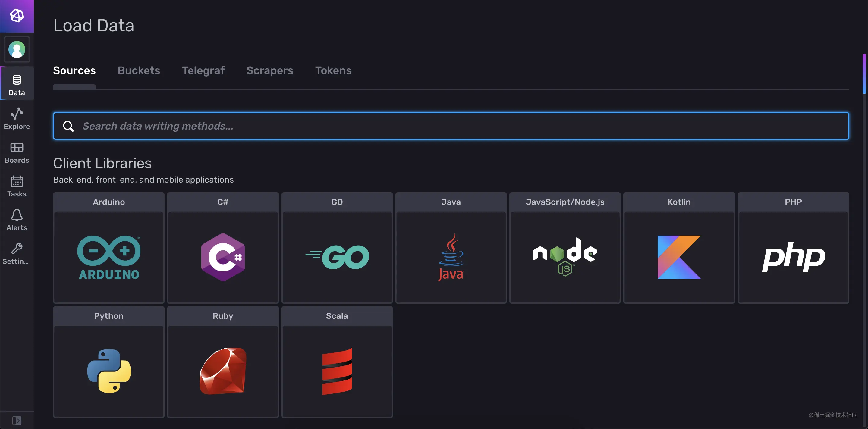868x429 pixels.
Task: Click the Kotlin card title
Action: coord(679,202)
